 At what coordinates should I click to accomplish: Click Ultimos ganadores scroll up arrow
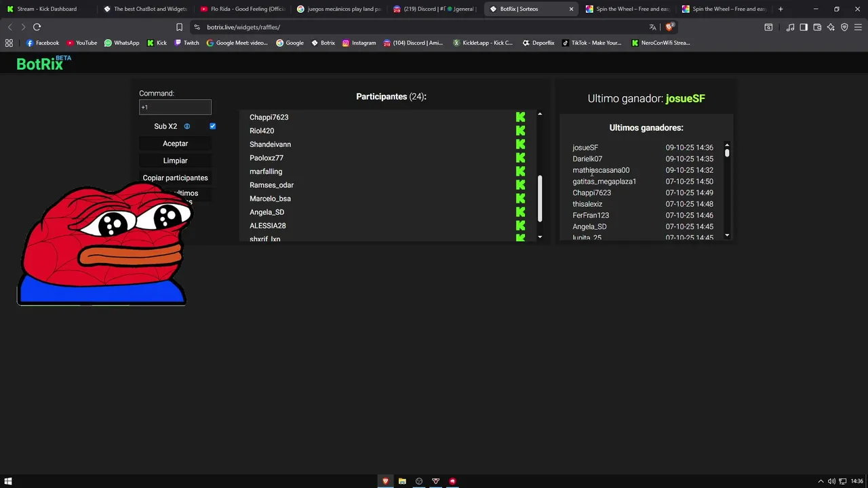point(727,144)
